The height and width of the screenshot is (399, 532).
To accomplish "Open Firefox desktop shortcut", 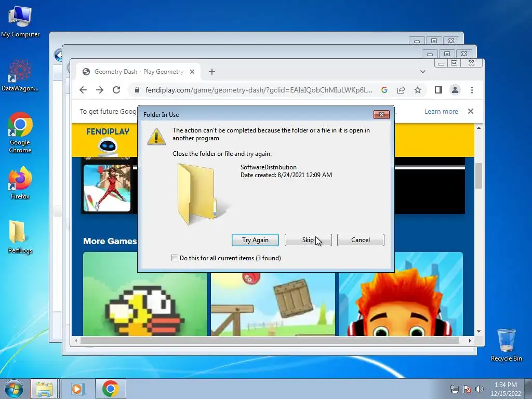I will (20, 183).
